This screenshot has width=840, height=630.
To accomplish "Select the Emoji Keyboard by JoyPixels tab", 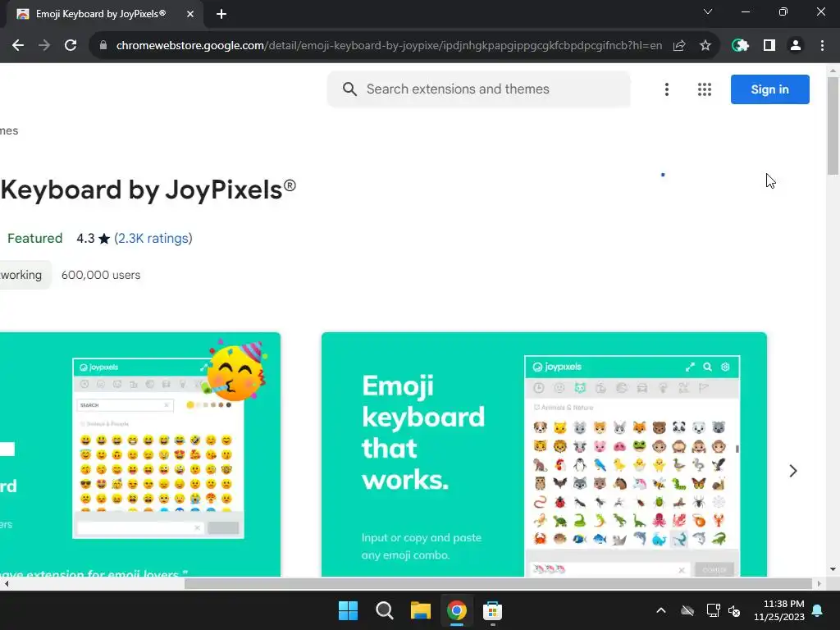I will [101, 14].
